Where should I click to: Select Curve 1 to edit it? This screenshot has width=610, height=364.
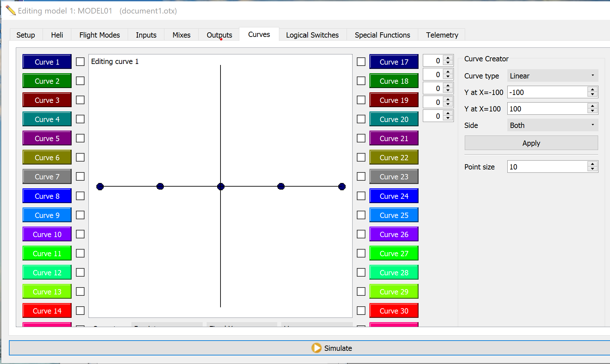click(x=47, y=62)
